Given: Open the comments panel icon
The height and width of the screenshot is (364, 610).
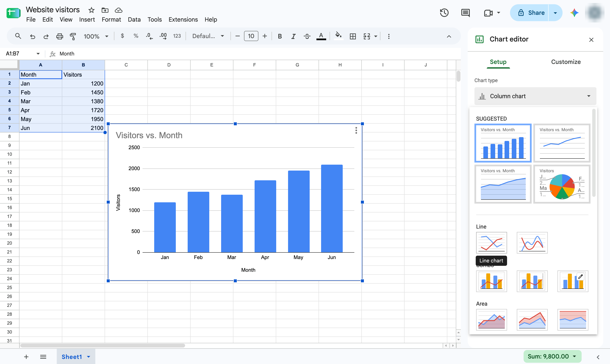Looking at the screenshot, I should click(465, 13).
